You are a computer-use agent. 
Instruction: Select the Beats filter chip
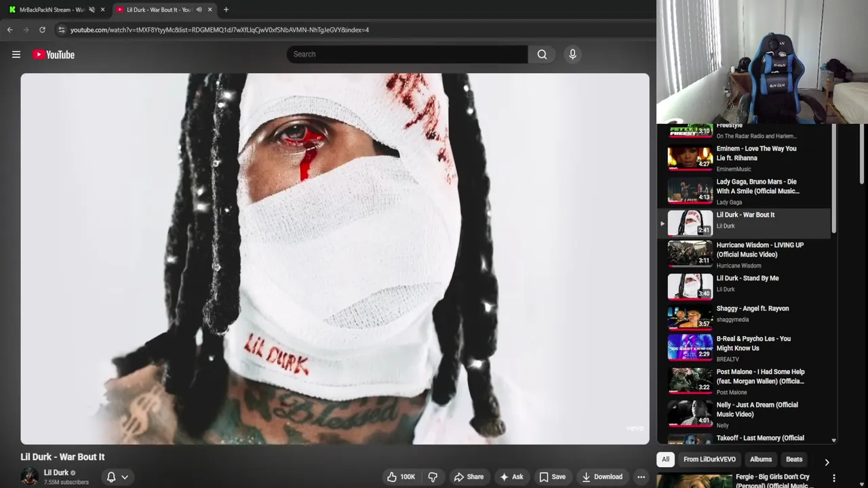pos(794,459)
